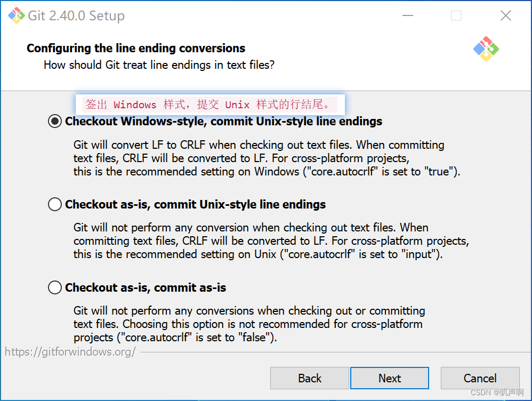532x401 pixels.
Task: Click the Git for Windows logo top right
Action: click(487, 49)
